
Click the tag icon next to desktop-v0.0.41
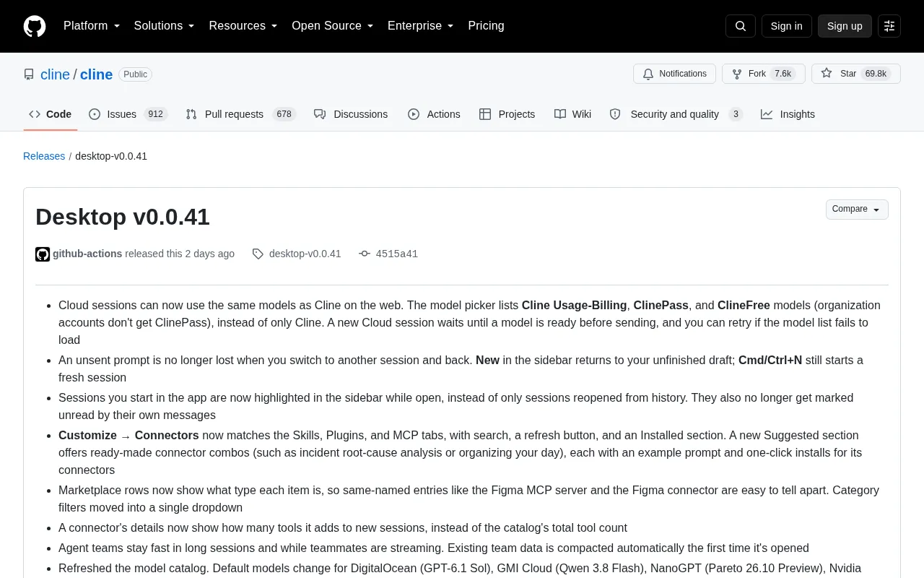[258, 254]
